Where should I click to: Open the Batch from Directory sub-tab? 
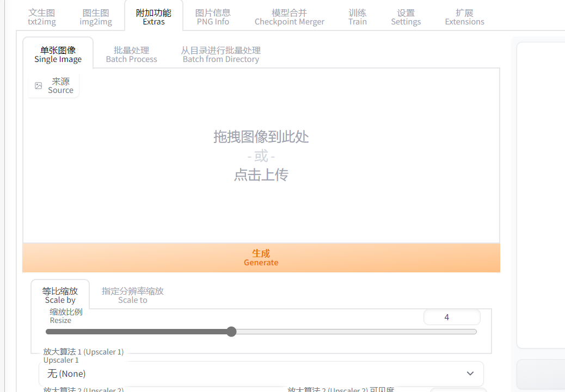(220, 54)
